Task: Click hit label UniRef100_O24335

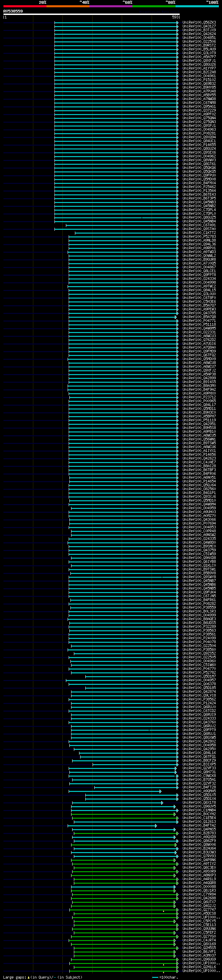Action: click(x=199, y=539)
